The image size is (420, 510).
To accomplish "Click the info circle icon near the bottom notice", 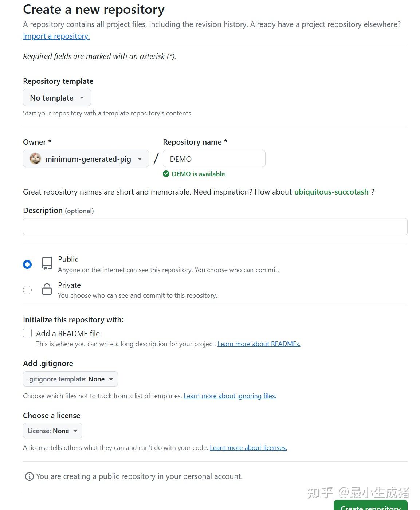I will 28,476.
